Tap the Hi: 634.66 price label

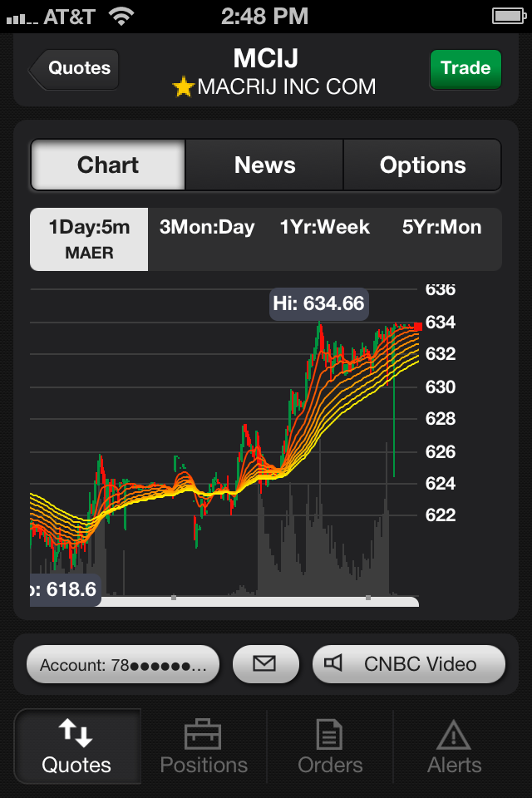[318, 303]
